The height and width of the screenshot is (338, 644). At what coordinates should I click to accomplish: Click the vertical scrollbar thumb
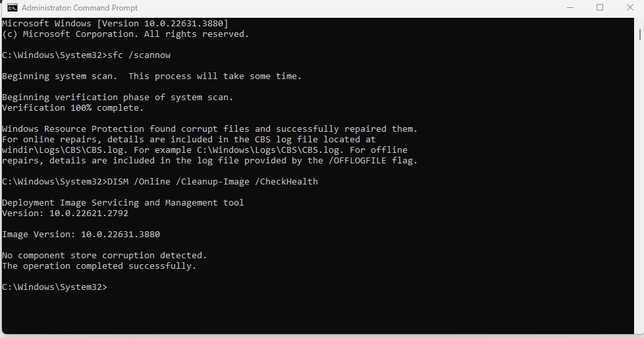[x=639, y=34]
